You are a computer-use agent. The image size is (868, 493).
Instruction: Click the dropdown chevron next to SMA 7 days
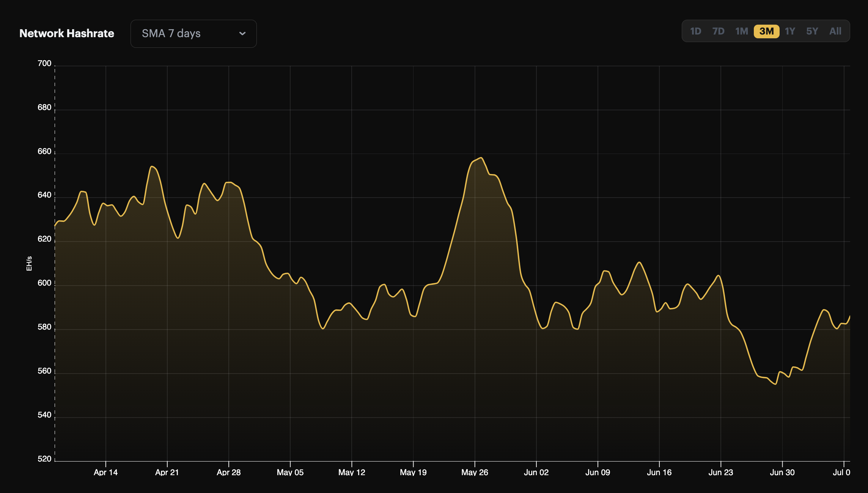[x=243, y=33]
